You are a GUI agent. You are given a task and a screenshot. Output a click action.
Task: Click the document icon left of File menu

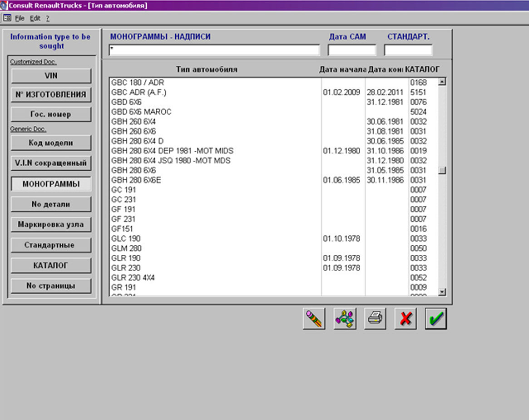pyautogui.click(x=7, y=19)
